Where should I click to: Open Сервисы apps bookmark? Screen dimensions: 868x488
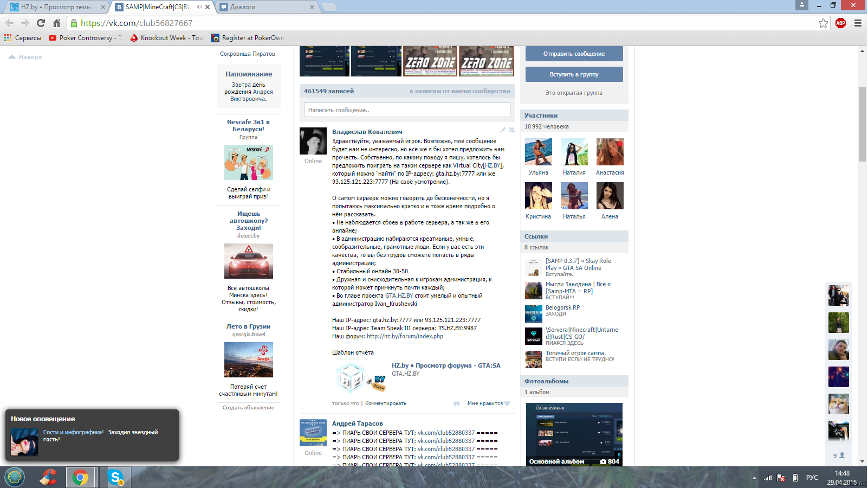(x=23, y=38)
